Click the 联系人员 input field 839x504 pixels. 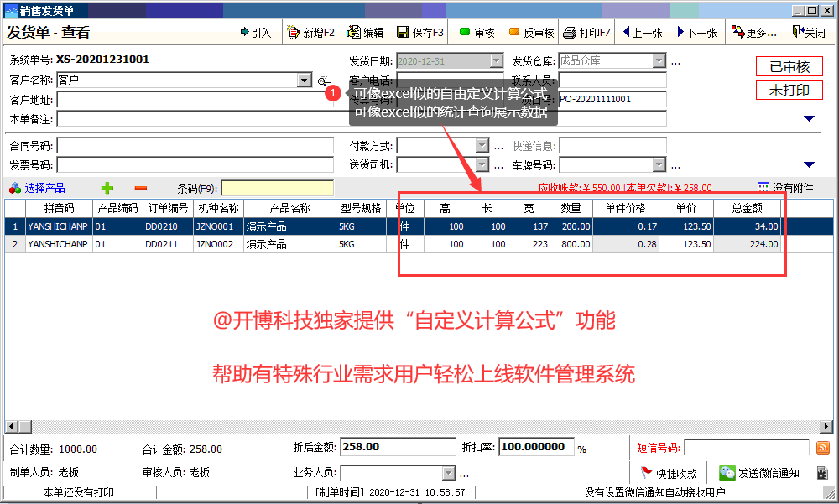[x=612, y=81]
